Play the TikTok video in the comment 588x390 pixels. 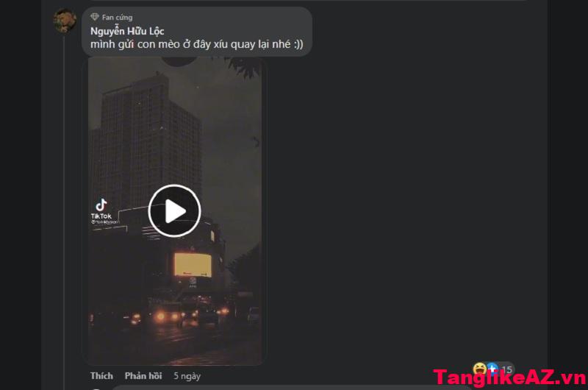tap(174, 211)
